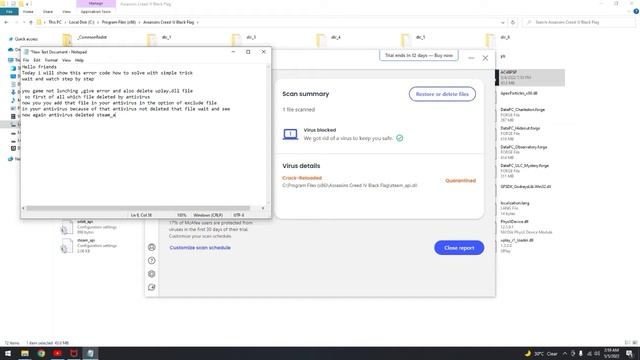Click Local Disk (C:) breadcrumb
This screenshot has height=360, width=640.
tap(81, 22)
